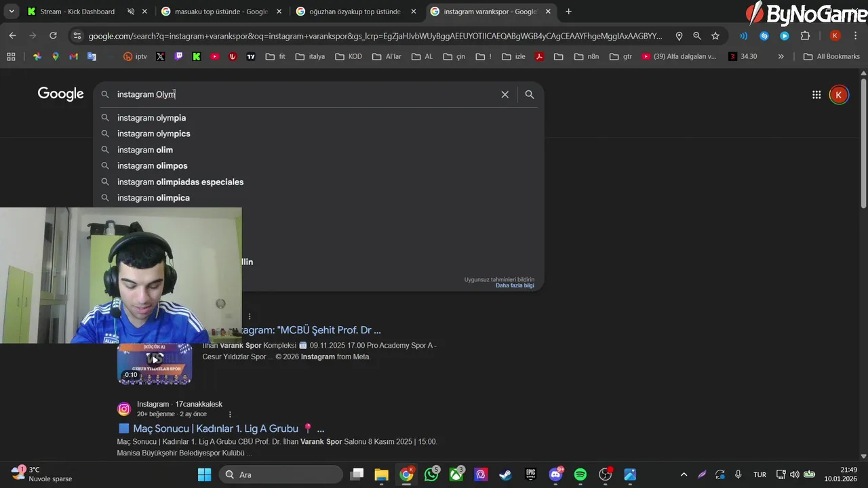Open the YouTube bookmark icon
The height and width of the screenshot is (488, 868).
[215, 56]
